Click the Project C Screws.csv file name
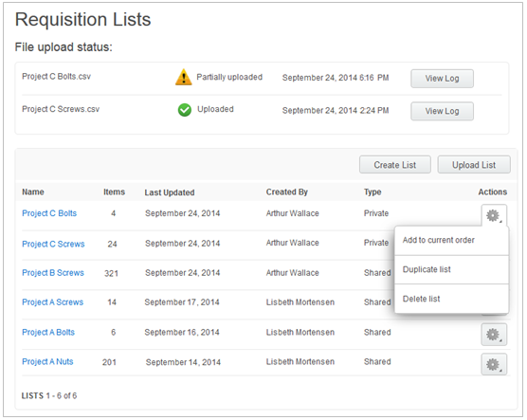 click(x=61, y=109)
